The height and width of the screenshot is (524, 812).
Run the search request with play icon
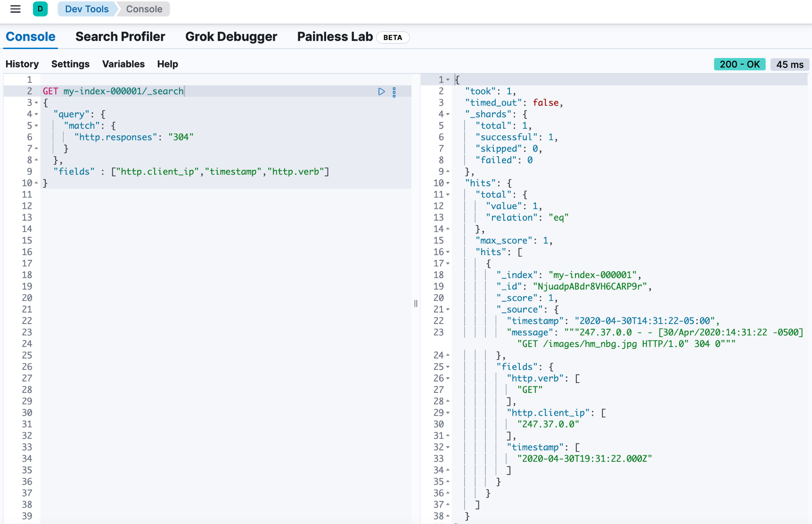381,91
